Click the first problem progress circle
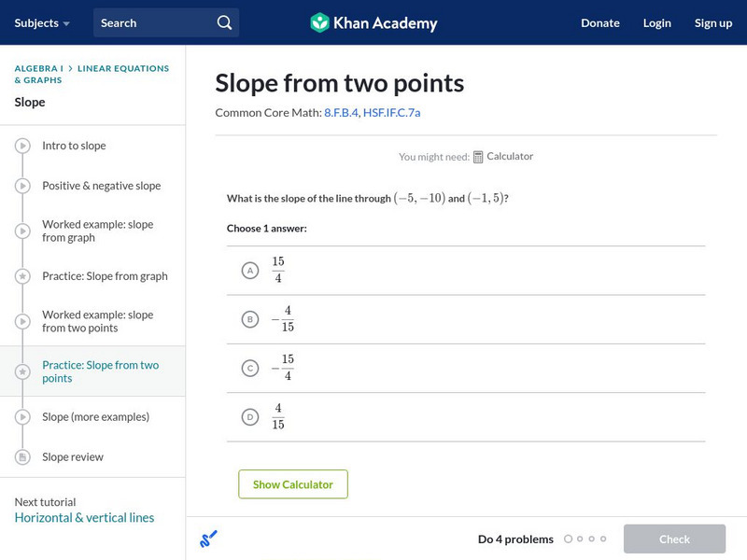747x560 pixels. (x=568, y=539)
